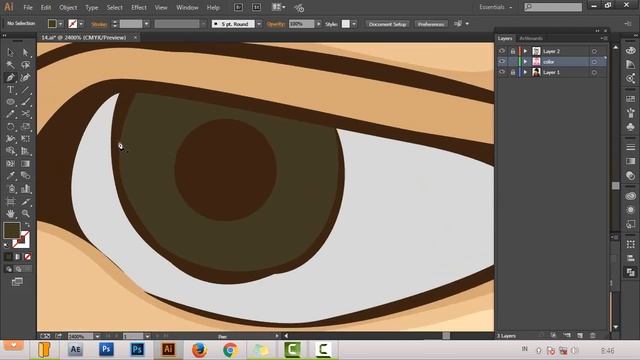
Task: Select the Lasso tool
Action: click(x=25, y=64)
